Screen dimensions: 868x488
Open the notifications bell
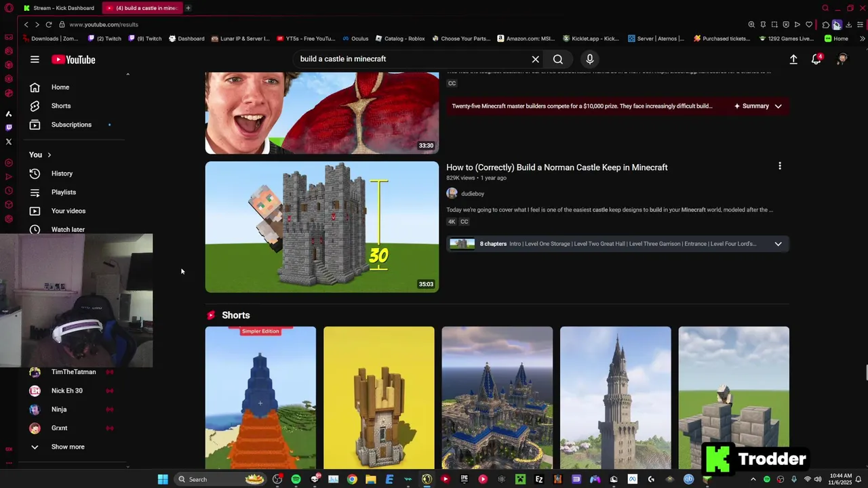coord(816,60)
